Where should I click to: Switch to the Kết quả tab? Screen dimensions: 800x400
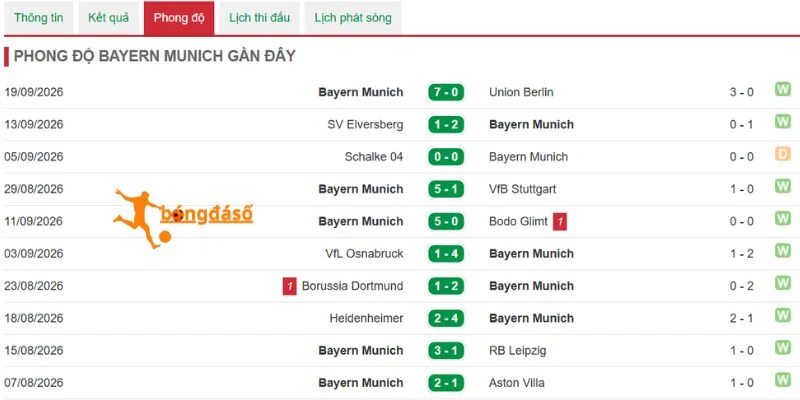[109, 18]
